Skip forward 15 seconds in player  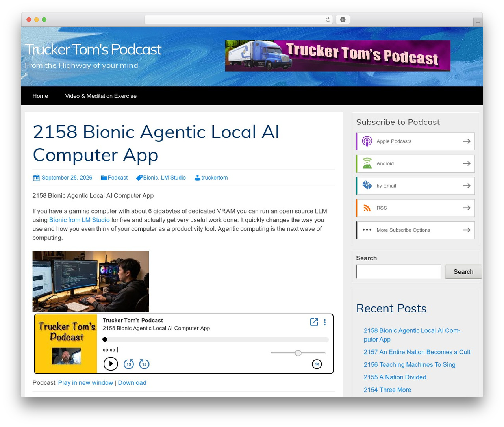(x=144, y=364)
